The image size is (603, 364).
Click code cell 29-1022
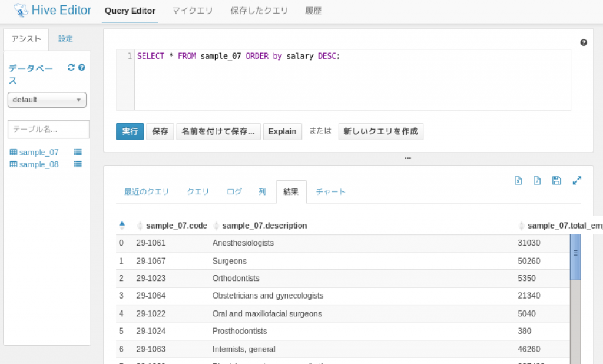pos(151,313)
